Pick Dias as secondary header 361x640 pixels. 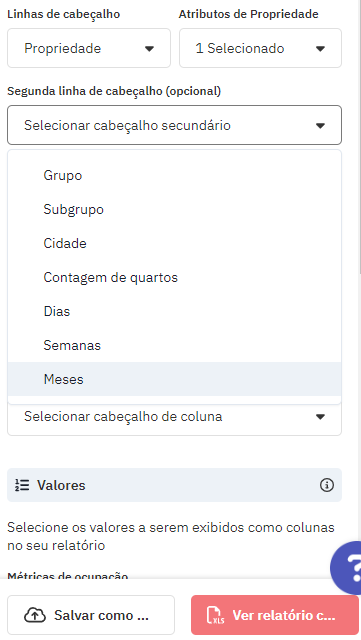click(174, 311)
